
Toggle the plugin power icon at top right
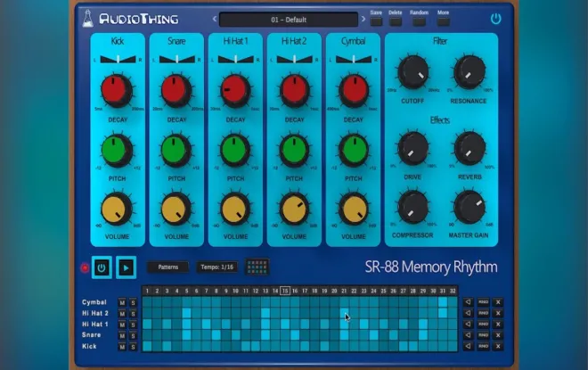495,19
